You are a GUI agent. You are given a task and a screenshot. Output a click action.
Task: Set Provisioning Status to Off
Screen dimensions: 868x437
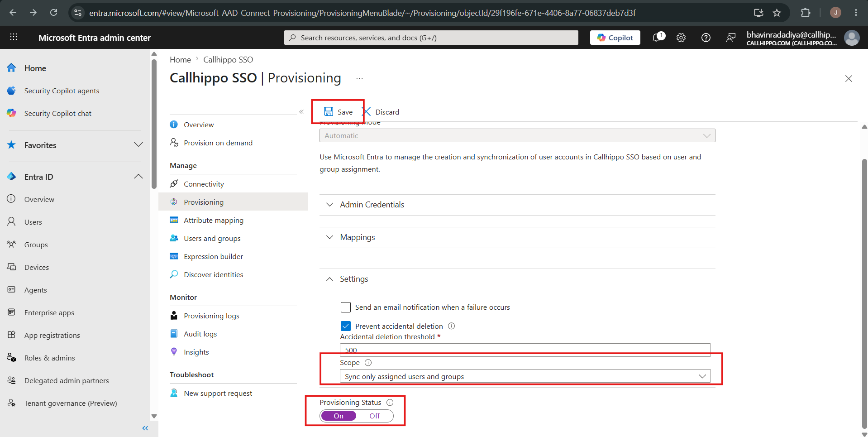click(375, 416)
